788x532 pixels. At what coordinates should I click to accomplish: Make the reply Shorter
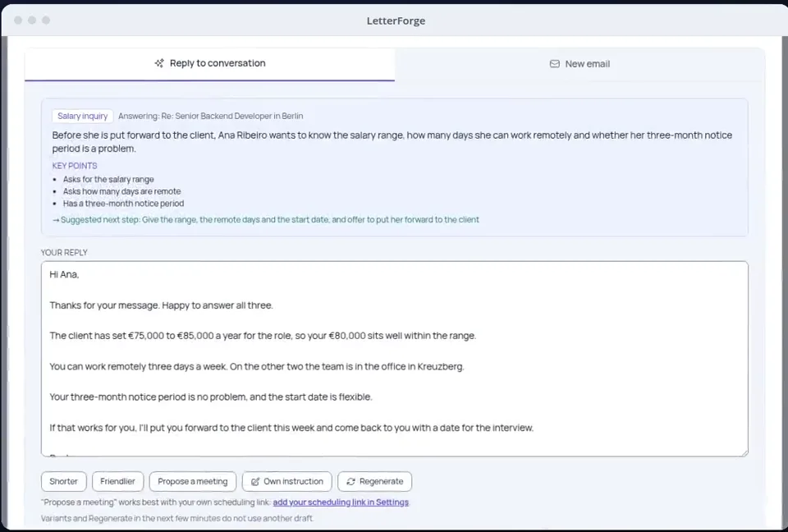click(x=64, y=481)
